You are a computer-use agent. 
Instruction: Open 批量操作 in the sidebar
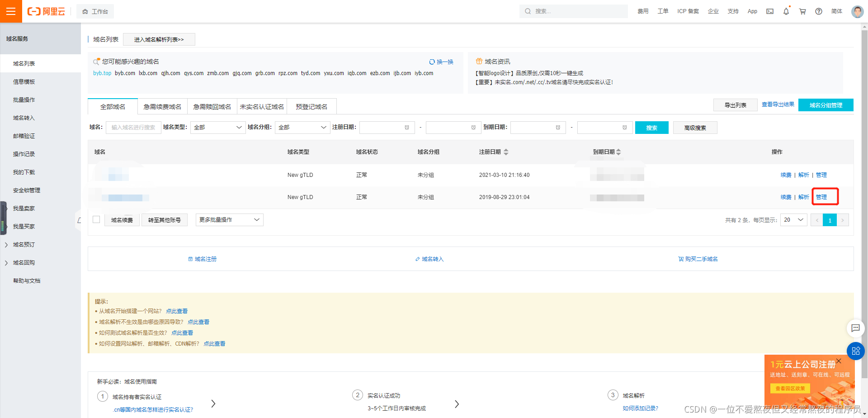(x=24, y=100)
